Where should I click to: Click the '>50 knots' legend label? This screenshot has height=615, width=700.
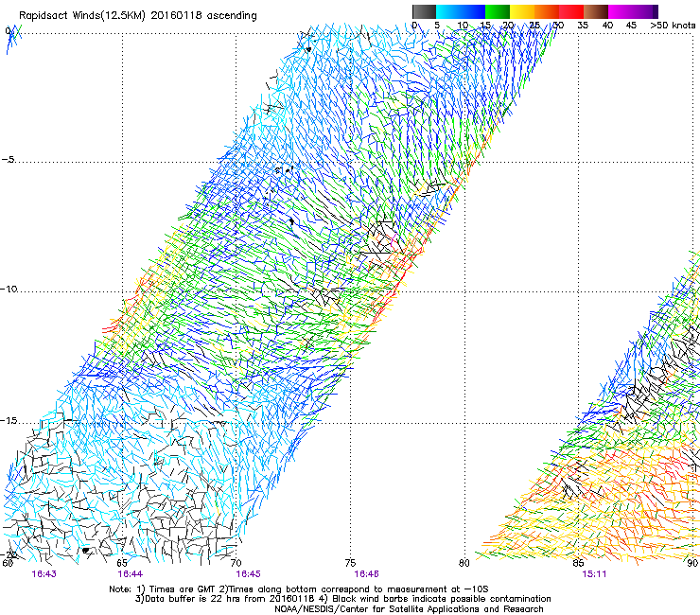click(673, 26)
